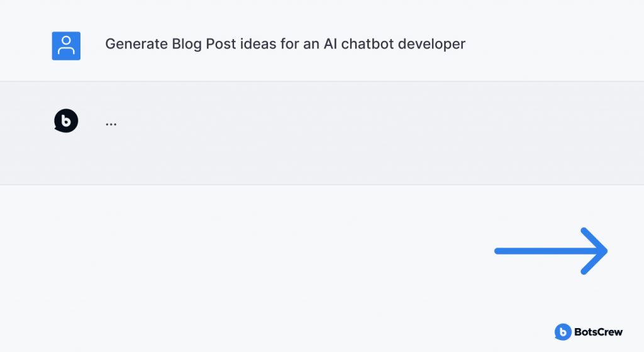Click the 'Crew' part of the BotsCrew wordmark
This screenshot has width=644, height=352.
[609, 332]
